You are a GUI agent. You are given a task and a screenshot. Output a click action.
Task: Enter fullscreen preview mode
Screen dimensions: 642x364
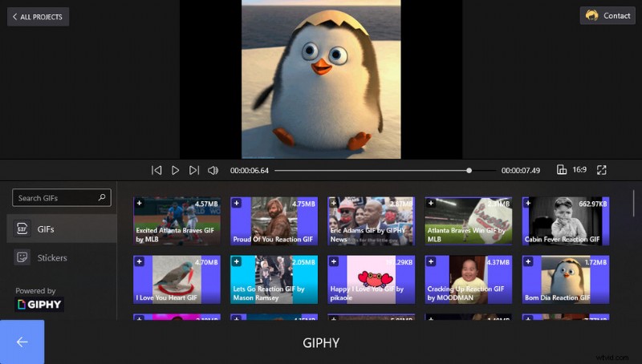tap(601, 170)
